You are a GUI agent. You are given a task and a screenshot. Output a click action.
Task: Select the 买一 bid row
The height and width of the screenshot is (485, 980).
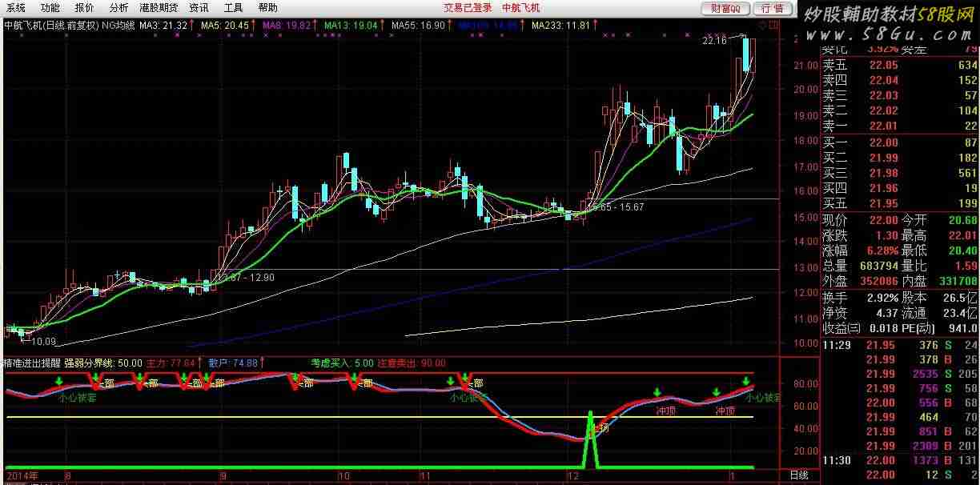click(x=900, y=142)
